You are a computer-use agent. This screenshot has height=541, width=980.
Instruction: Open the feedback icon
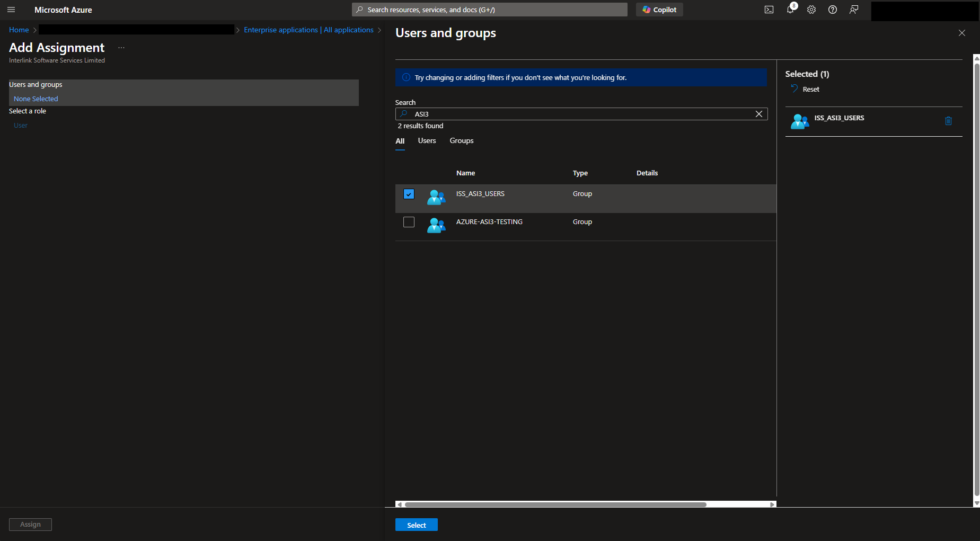coord(854,10)
